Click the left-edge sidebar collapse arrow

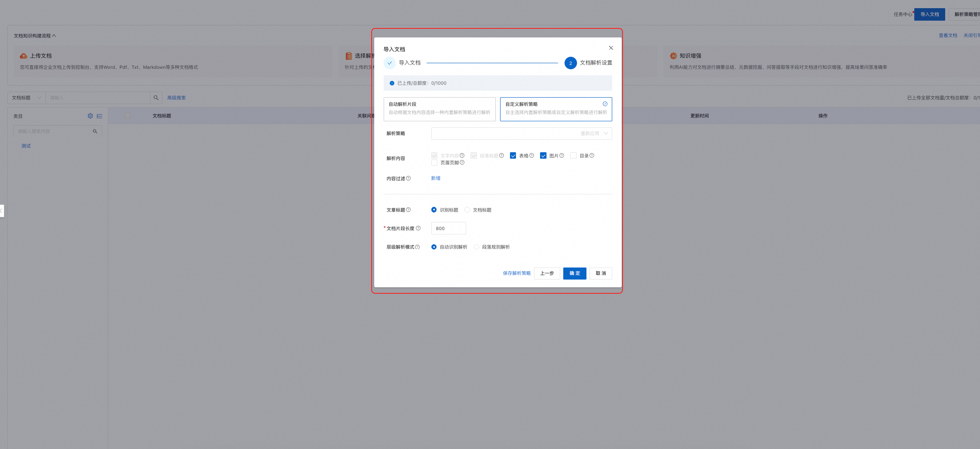click(2, 211)
